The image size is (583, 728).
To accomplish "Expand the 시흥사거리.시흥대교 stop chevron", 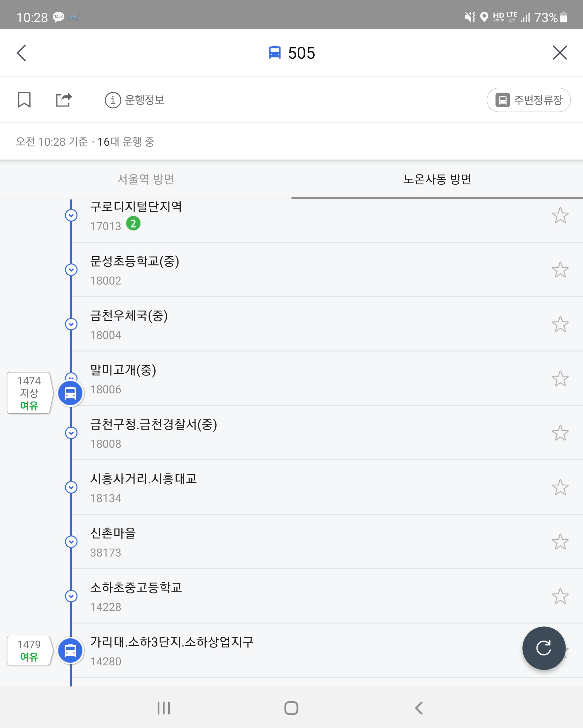I will pyautogui.click(x=71, y=487).
